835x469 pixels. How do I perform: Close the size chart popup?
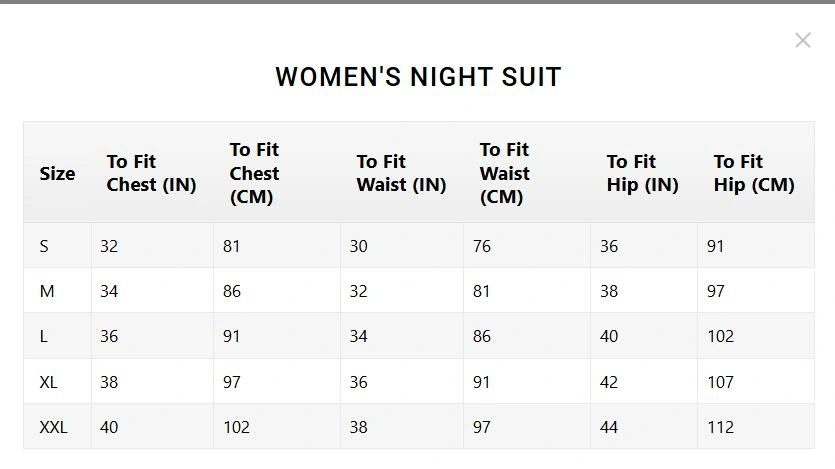(x=802, y=40)
